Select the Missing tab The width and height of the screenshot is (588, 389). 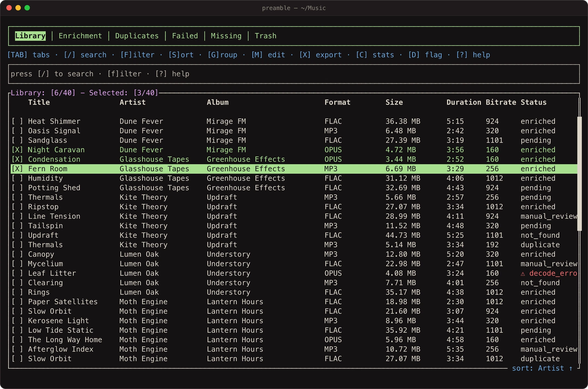pos(226,36)
